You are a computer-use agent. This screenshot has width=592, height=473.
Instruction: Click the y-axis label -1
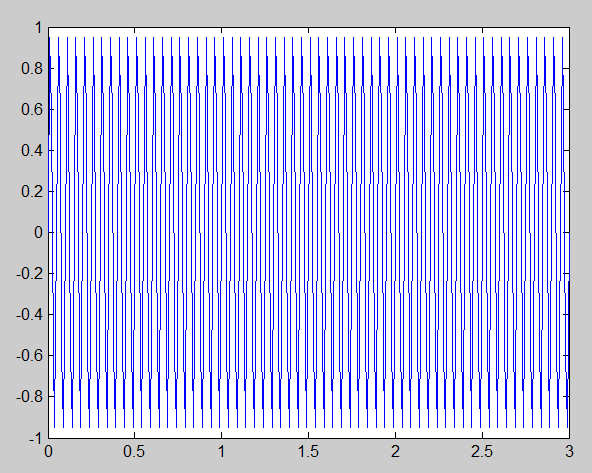pos(36,439)
